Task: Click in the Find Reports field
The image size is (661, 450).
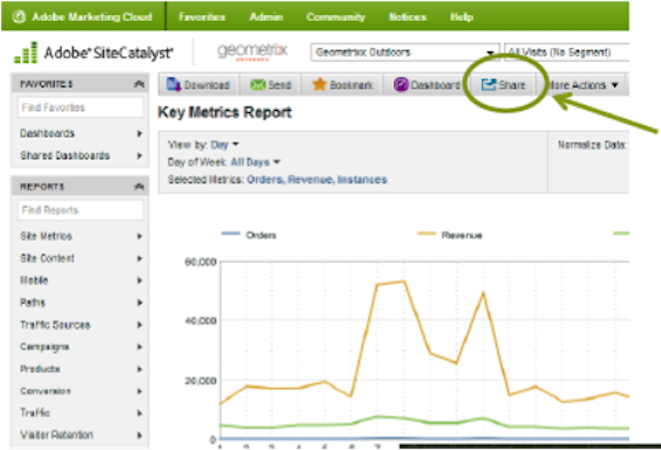Action: point(81,210)
